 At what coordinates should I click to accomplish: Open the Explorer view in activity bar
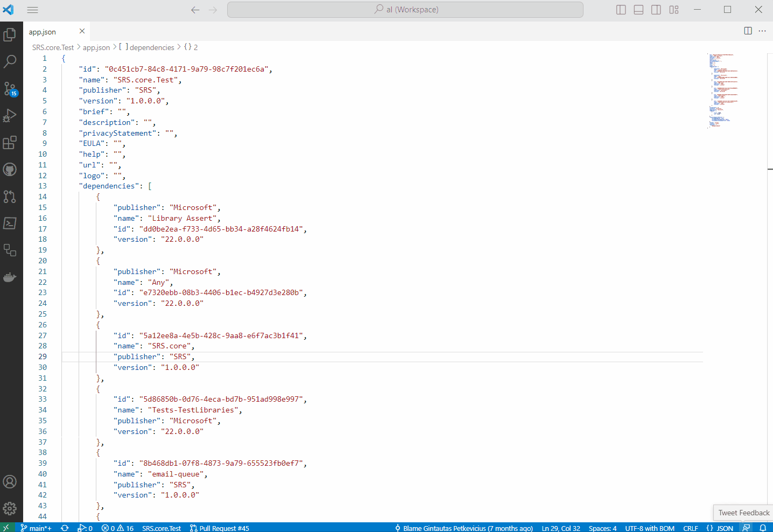click(10, 34)
